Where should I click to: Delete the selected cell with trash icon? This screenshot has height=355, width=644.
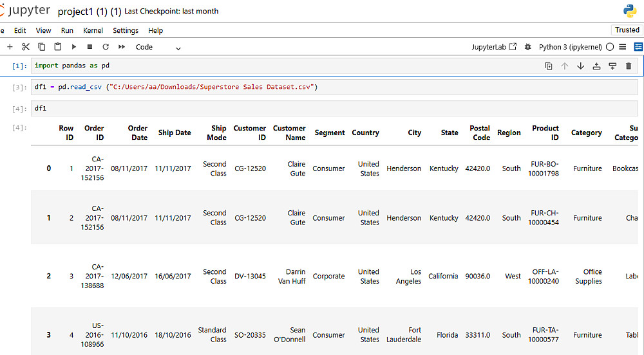coord(629,66)
